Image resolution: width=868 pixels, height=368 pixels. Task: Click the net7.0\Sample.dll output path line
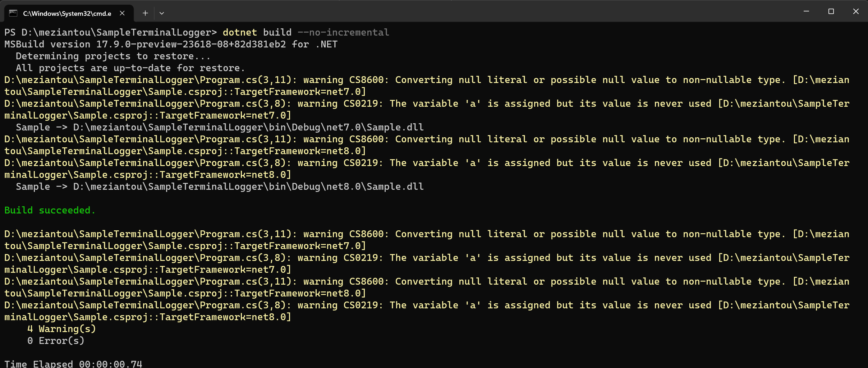tap(220, 127)
